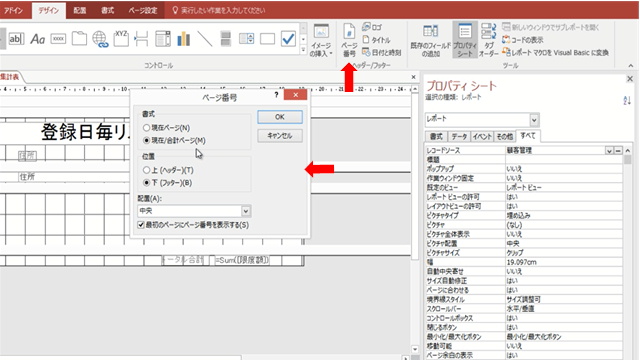Open the 配置 ribbon tab
Viewport: 640px width, 360px height.
pos(80,10)
